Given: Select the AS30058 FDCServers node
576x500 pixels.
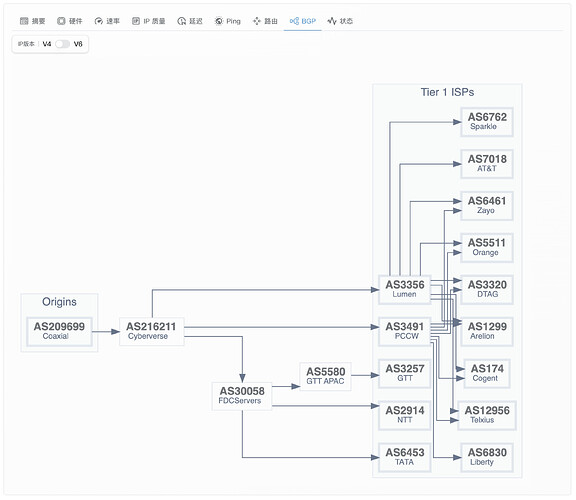Looking at the screenshot, I should (x=242, y=396).
